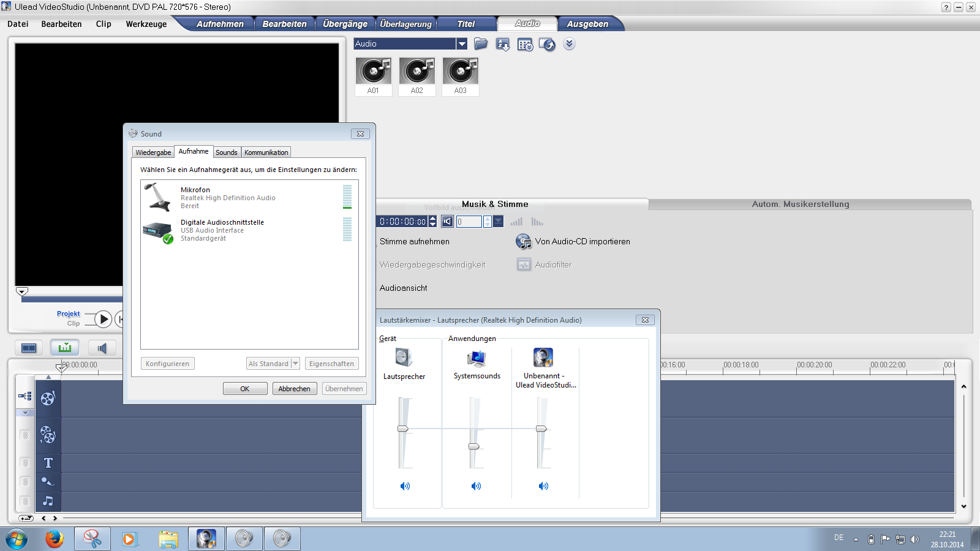Viewport: 980px width, 551px height.
Task: Click the video track film reel icon
Action: (x=48, y=399)
